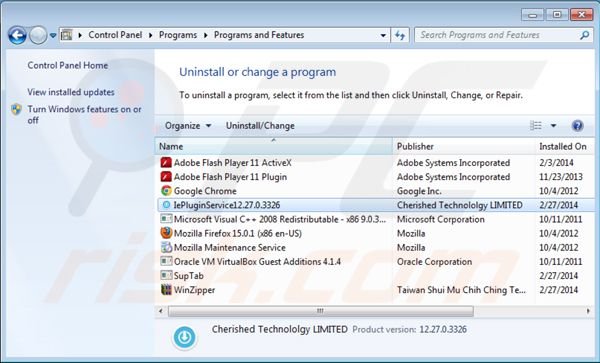The width and height of the screenshot is (600, 363).
Task: Select the SupTab entry
Action: click(x=189, y=276)
